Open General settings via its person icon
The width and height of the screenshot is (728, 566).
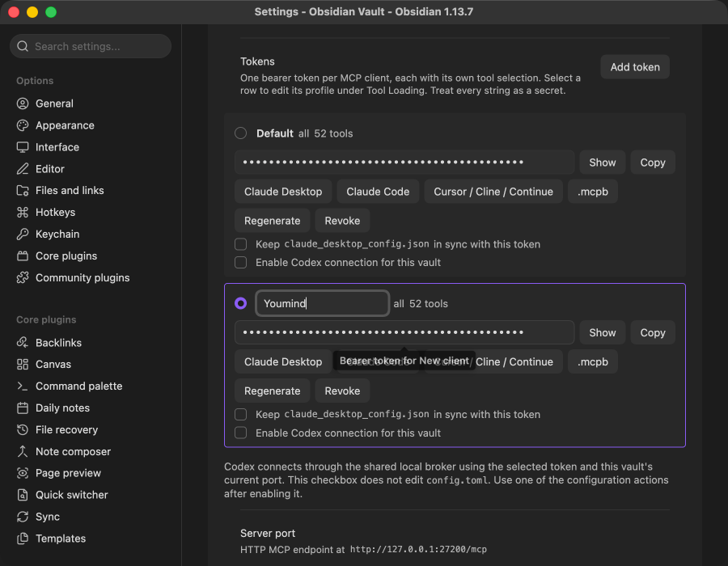tap(23, 103)
